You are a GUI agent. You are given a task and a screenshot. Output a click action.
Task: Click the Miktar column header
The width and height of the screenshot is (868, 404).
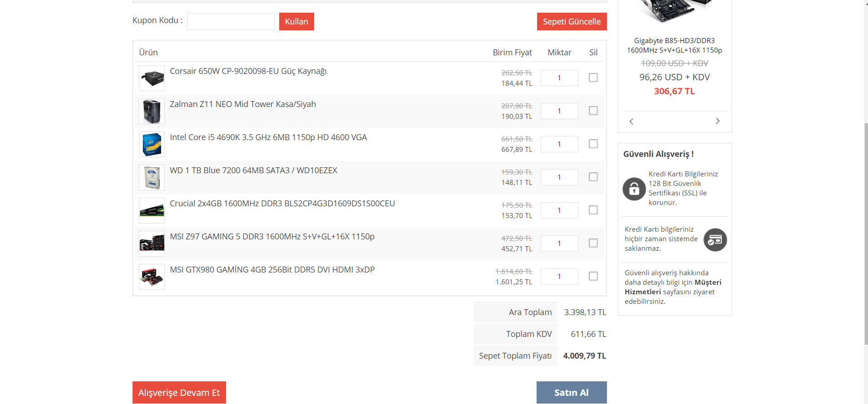(x=560, y=53)
